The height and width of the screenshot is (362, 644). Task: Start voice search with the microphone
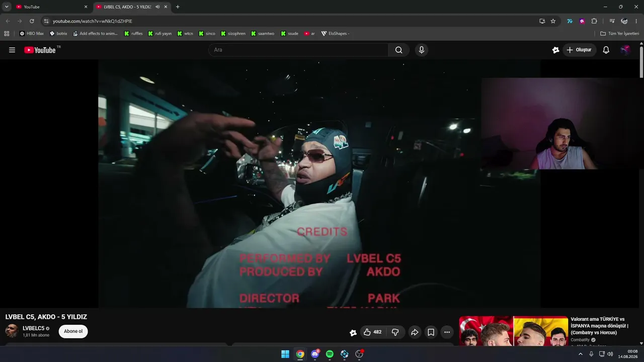tap(422, 50)
